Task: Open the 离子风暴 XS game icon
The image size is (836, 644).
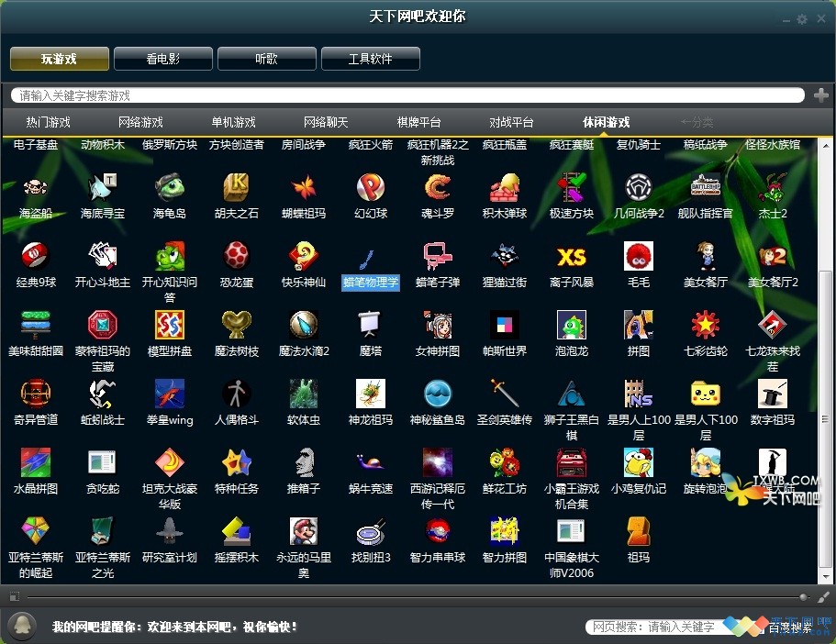Action: (571, 258)
